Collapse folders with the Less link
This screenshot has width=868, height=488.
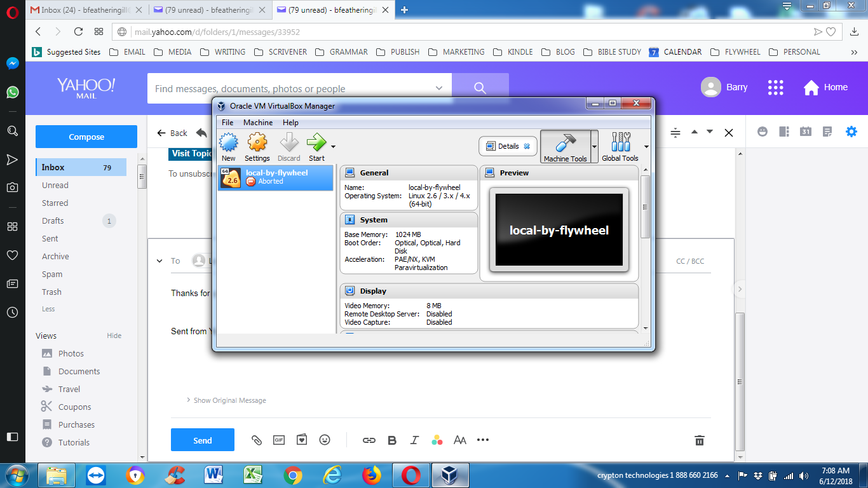[48, 309]
